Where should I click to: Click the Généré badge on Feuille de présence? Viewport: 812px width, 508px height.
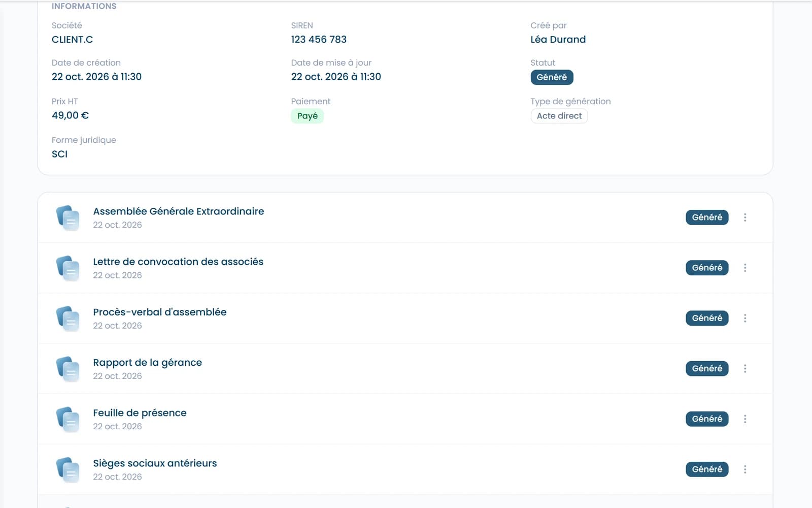(x=707, y=419)
